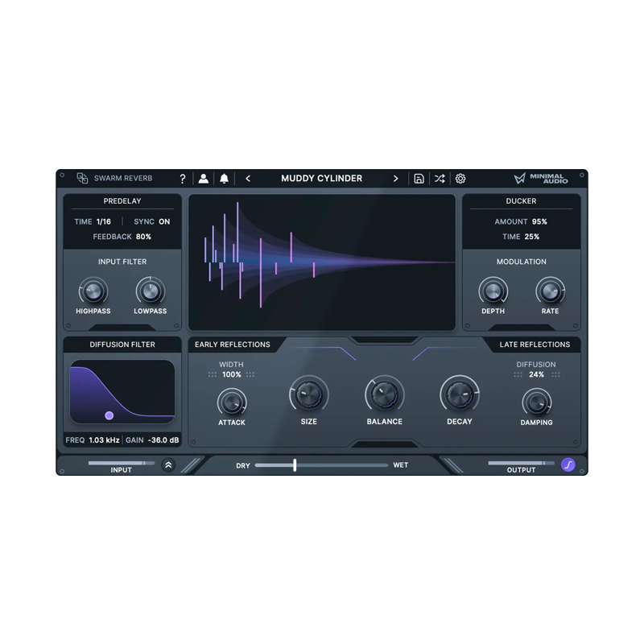This screenshot has width=644, height=644.
Task: Click the Minimal Audio logo
Action: coord(541,178)
